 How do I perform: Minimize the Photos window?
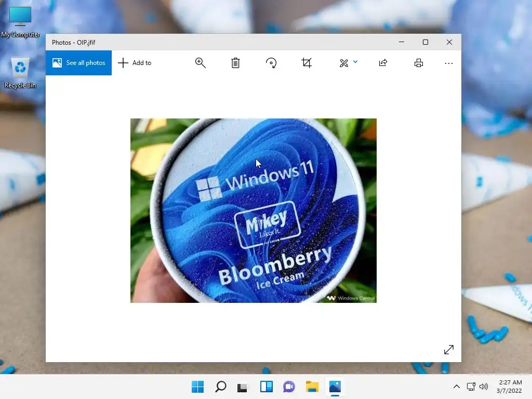[402, 42]
